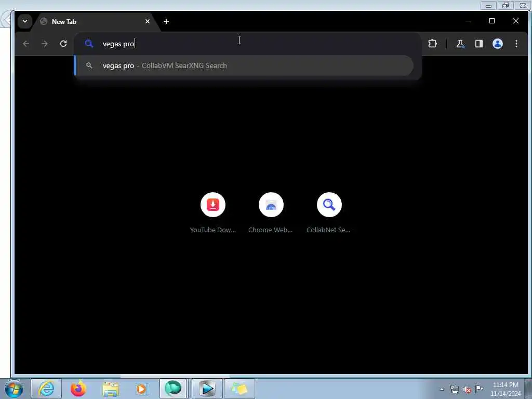Screen dimensions: 532x399
Task: Open the YouTube Downloader shortcut
Action: 212,205
